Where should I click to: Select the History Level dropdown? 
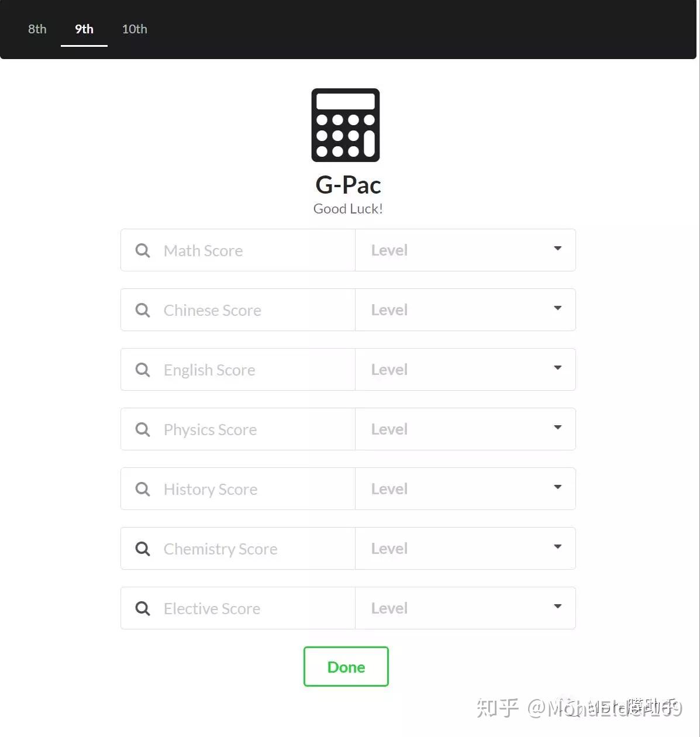(x=465, y=489)
